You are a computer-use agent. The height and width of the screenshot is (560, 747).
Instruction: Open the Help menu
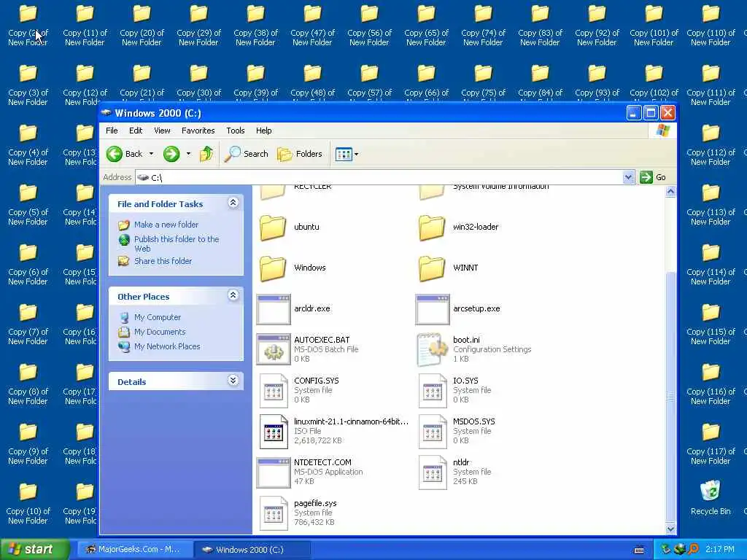[x=263, y=131]
